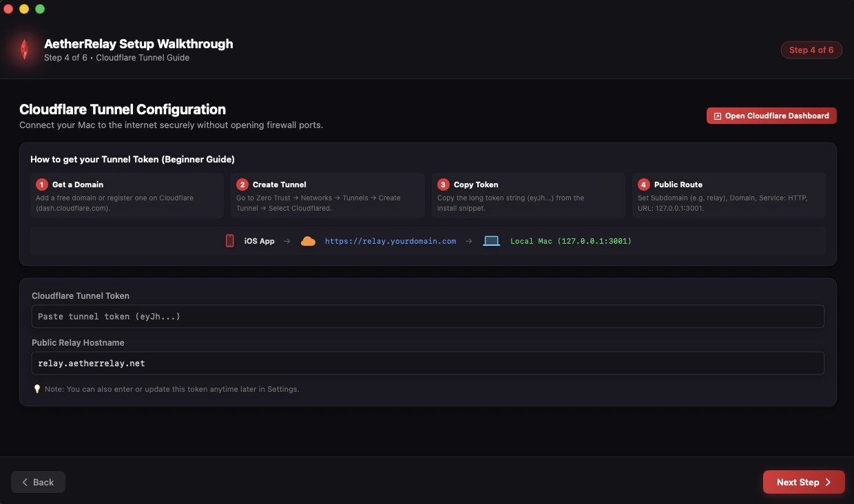Click step 1 badge for Get a Domain
Screen dimensions: 854x504
click(42, 185)
